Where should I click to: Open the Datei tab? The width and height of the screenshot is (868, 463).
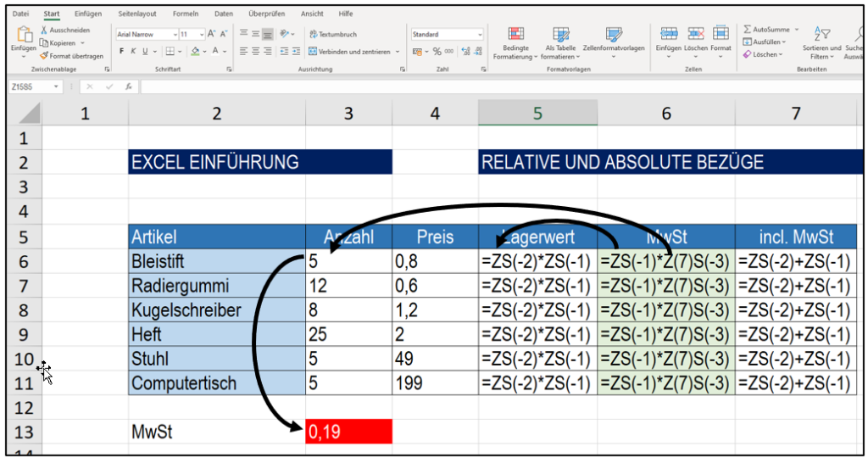(x=20, y=14)
